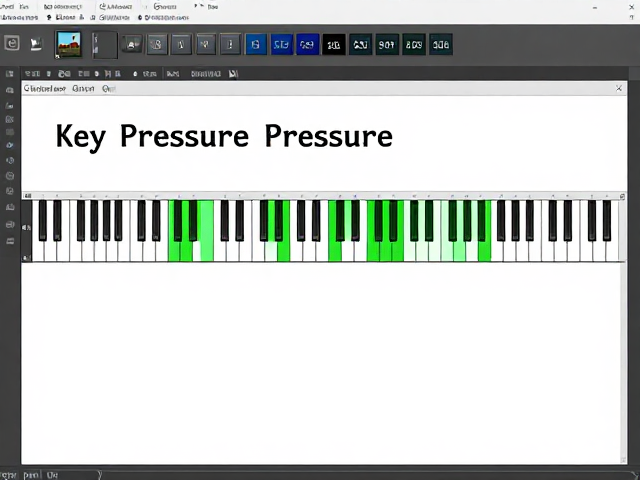Select the last blue button in top toolbar
640x480 pixels.
pos(307,44)
